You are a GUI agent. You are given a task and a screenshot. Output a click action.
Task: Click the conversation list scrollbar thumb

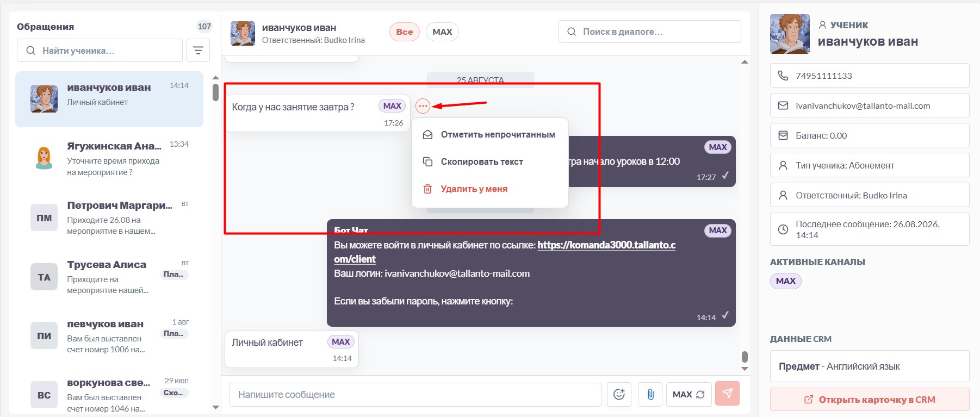[x=215, y=92]
